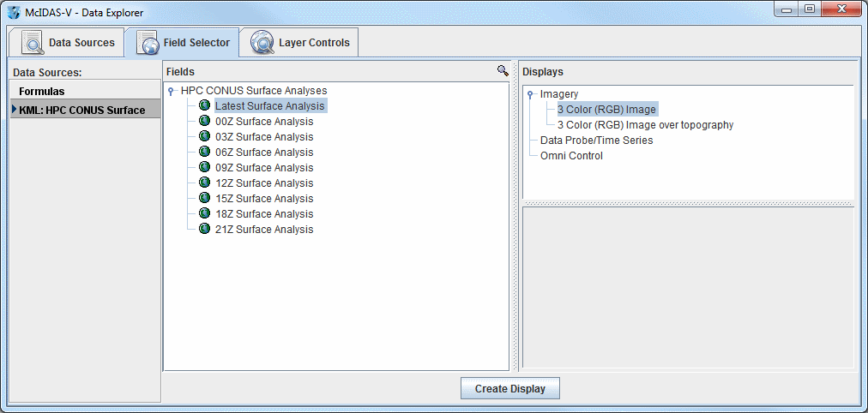Switch to the Field Selector tab
The height and width of the screenshot is (413, 868).
pyautogui.click(x=183, y=43)
